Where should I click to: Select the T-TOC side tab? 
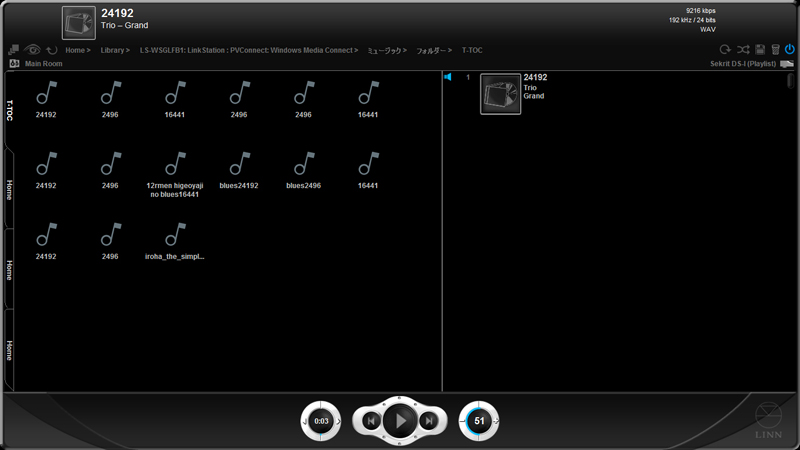[x=9, y=110]
